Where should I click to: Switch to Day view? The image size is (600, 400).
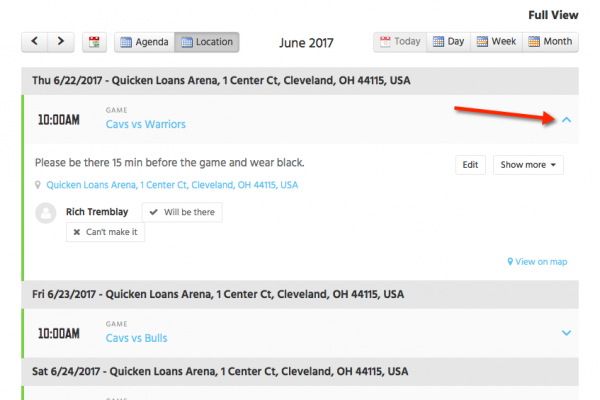448,42
